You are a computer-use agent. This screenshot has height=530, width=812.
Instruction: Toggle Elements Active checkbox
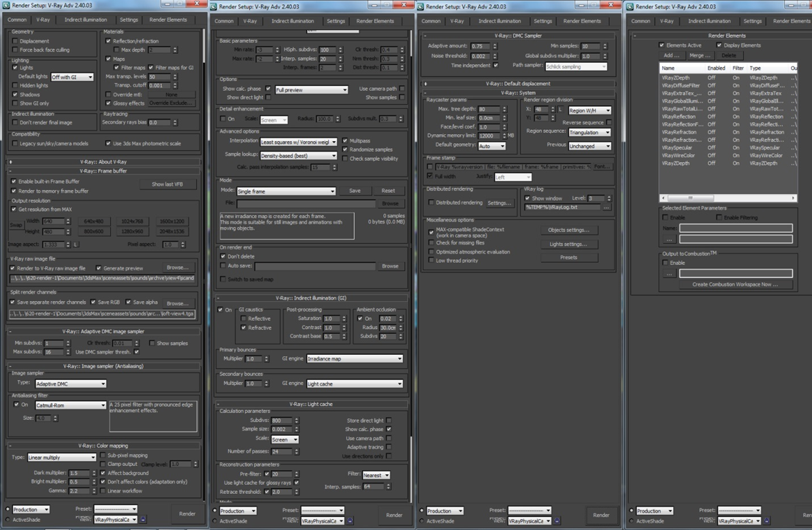(x=662, y=45)
